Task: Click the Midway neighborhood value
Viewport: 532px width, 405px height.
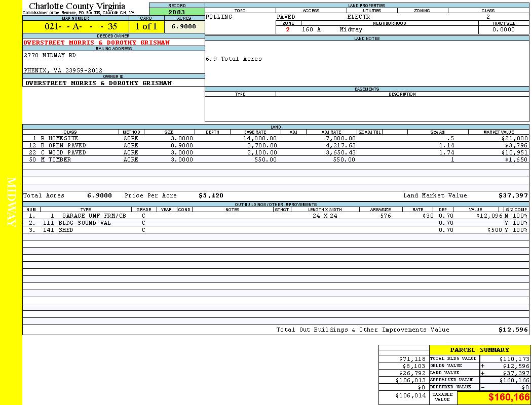Action: (351, 30)
